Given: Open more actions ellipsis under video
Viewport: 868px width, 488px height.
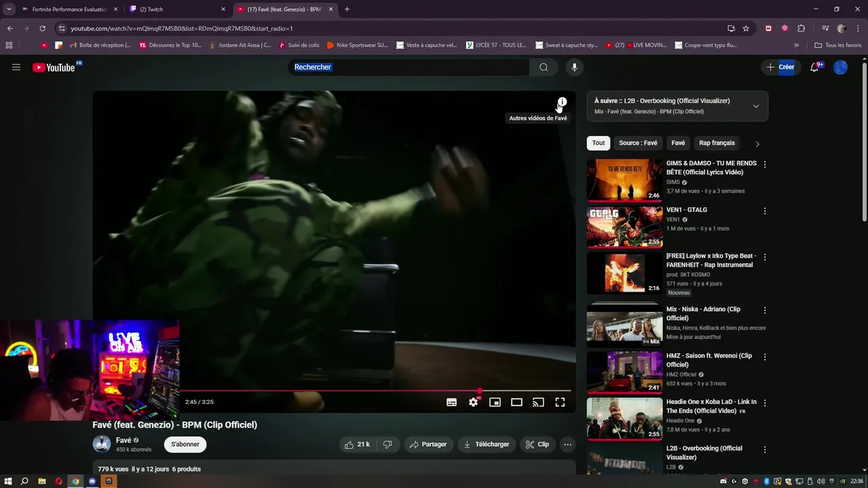Looking at the screenshot, I should click(568, 445).
